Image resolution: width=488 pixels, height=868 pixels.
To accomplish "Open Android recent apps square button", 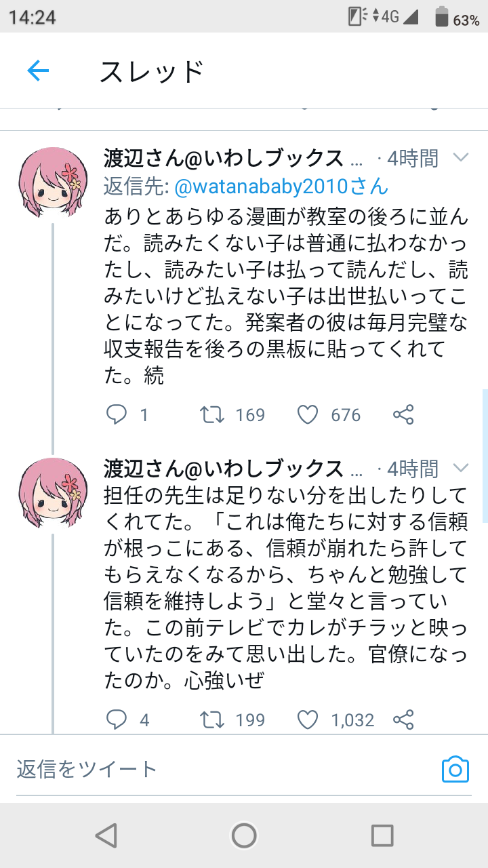I will click(382, 835).
